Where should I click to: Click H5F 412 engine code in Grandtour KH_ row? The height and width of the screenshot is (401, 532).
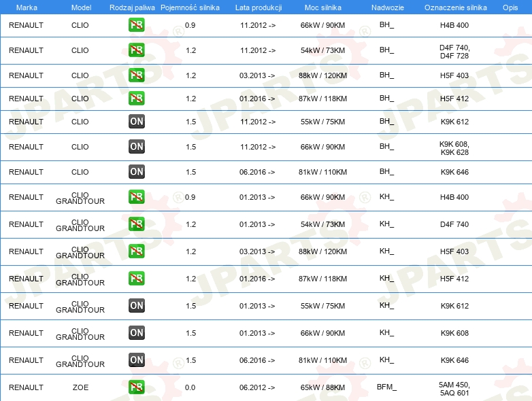pyautogui.click(x=454, y=279)
